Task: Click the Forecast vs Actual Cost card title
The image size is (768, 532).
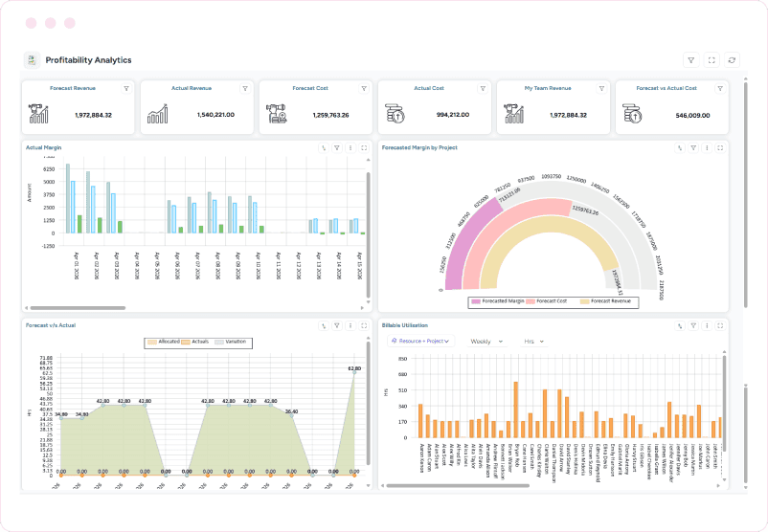Action: pos(666,89)
